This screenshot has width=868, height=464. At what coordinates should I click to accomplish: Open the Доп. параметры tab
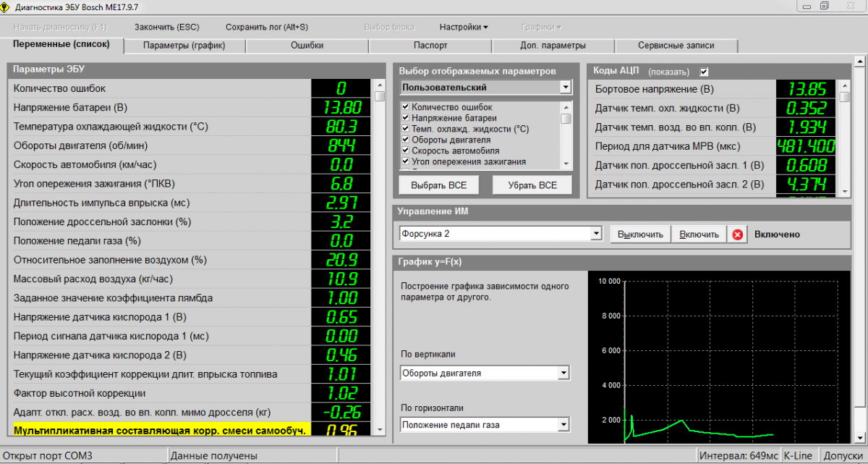[553, 46]
